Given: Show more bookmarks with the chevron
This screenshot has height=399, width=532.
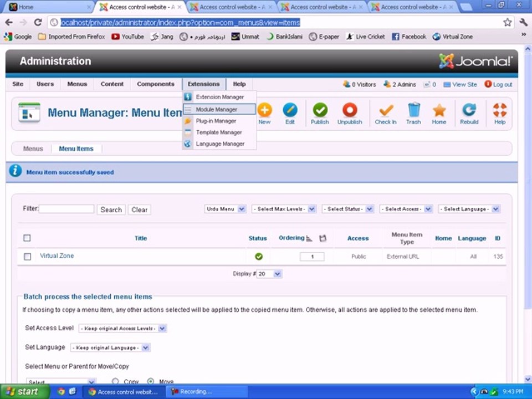Looking at the screenshot, I should (x=524, y=35).
